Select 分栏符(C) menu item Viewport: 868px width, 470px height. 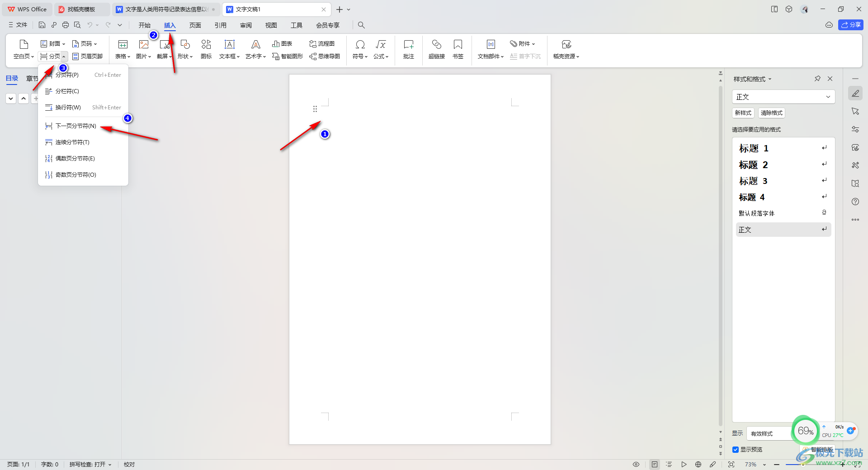pyautogui.click(x=83, y=91)
